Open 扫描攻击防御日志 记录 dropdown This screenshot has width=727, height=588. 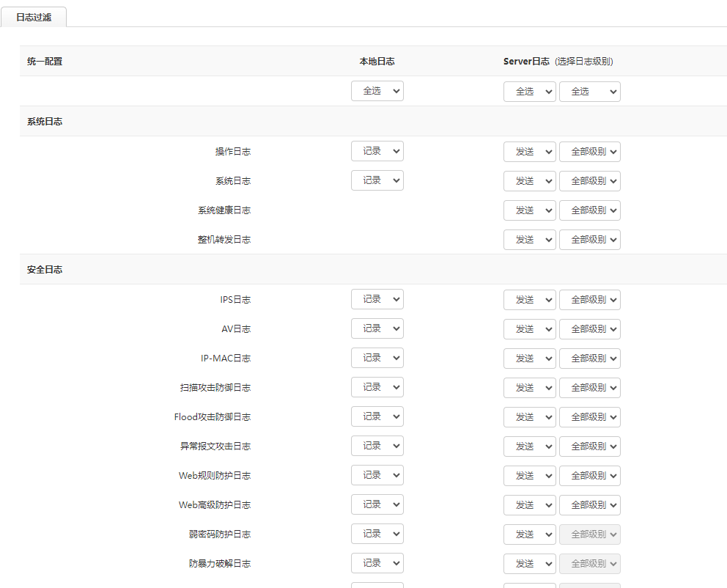click(377, 386)
